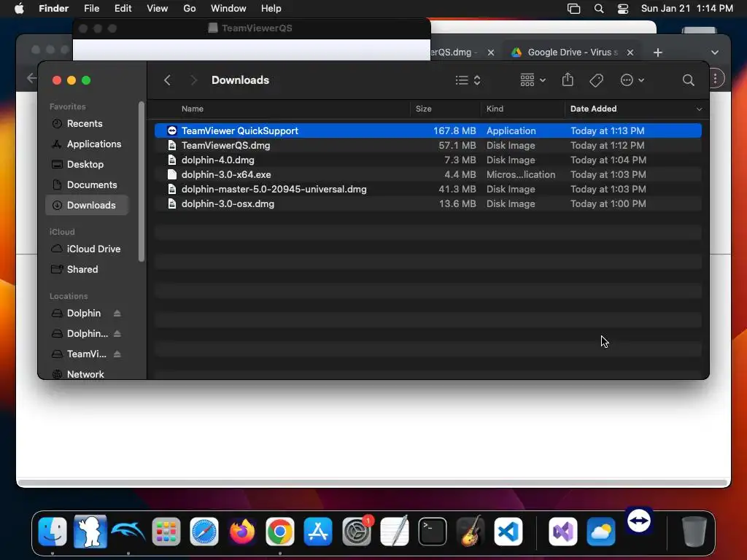Open the group-by options dropdown
The height and width of the screenshot is (560, 747).
coord(533,80)
